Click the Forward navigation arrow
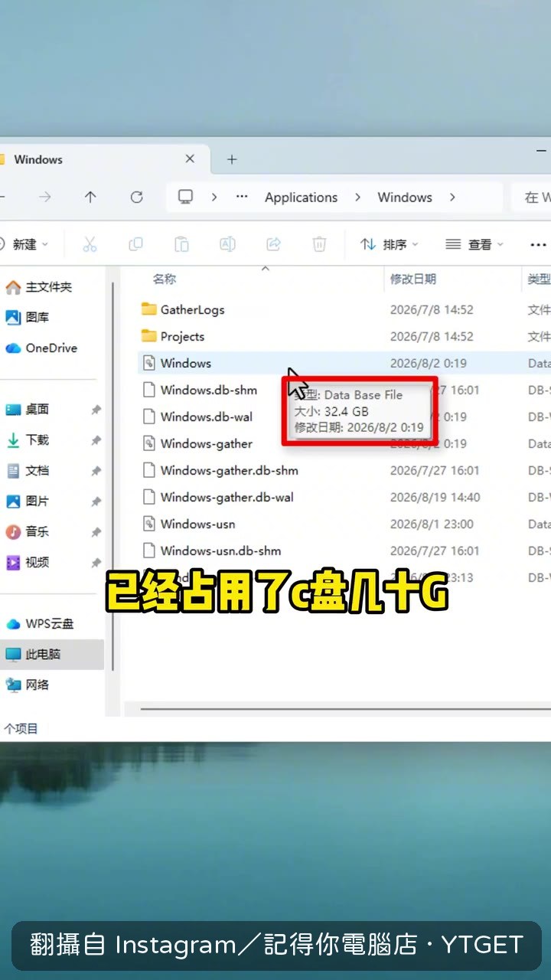551x980 pixels. click(45, 198)
